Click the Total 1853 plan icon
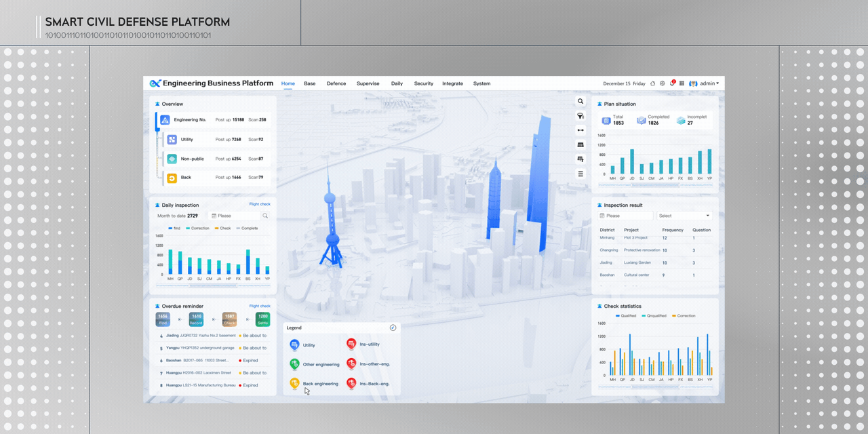 click(606, 120)
